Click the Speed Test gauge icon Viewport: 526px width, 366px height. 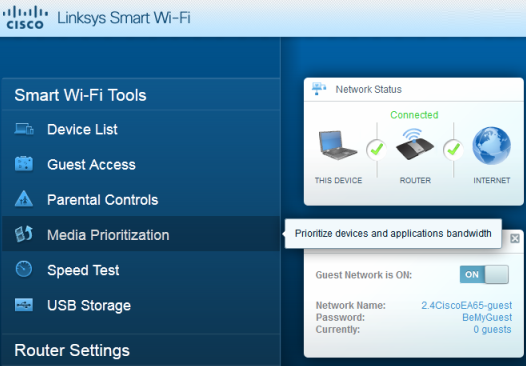24,269
